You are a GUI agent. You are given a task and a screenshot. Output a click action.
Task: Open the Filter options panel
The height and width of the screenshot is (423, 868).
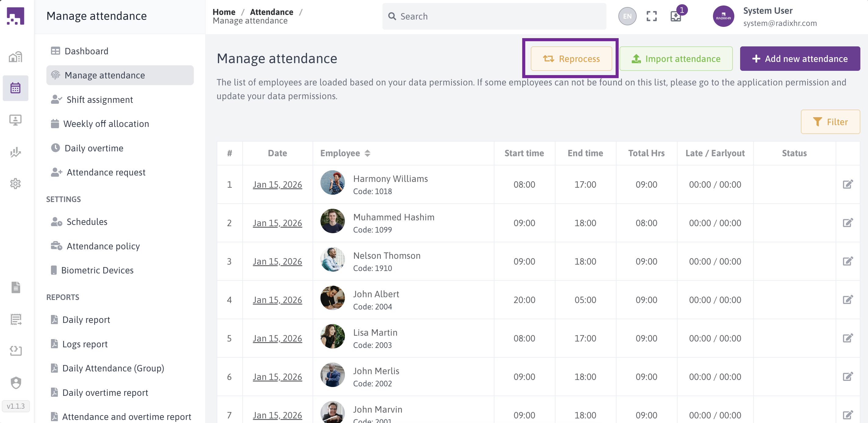(830, 122)
